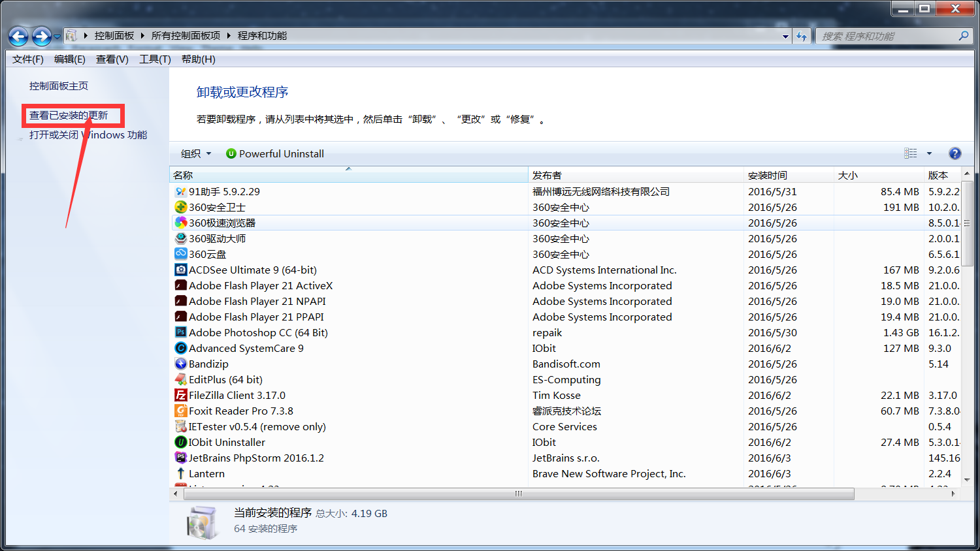Open 打开或关闭 Windows 功能 link

88,135
